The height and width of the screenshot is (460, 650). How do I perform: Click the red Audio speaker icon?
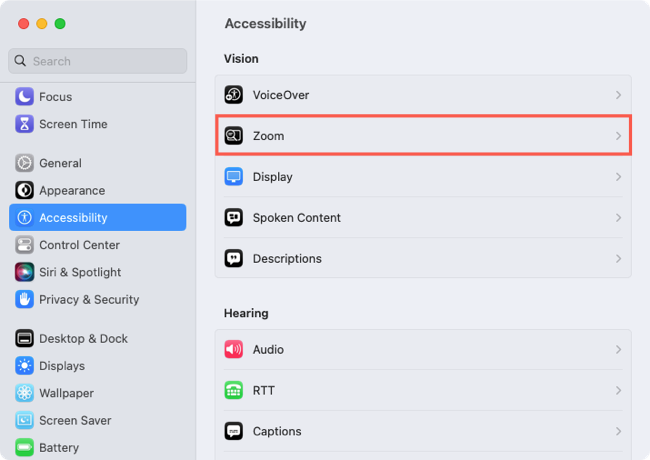[233, 349]
